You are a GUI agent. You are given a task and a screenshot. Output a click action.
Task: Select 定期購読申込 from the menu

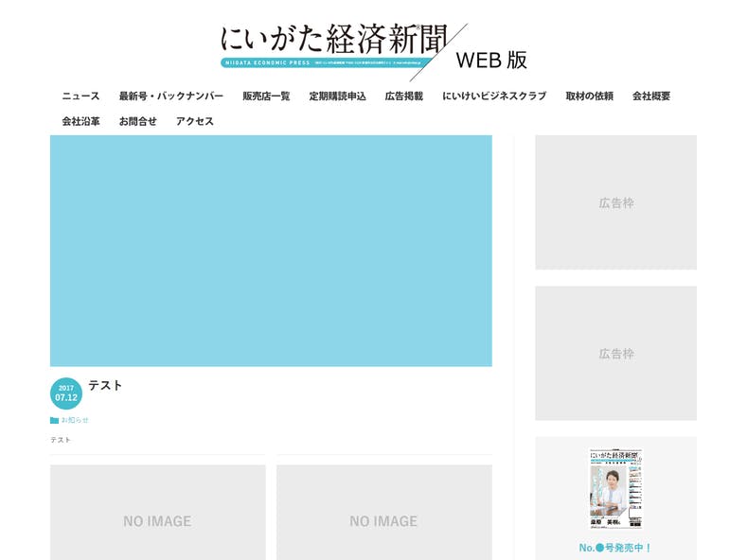(337, 96)
